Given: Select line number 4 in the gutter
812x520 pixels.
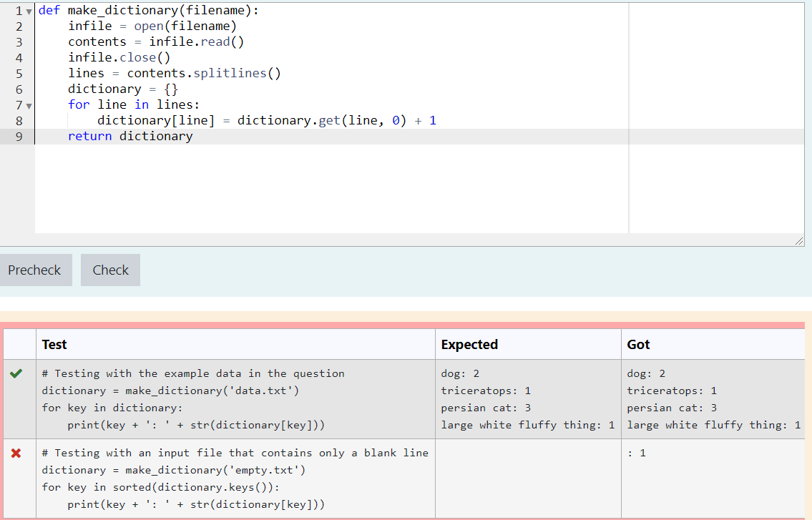Looking at the screenshot, I should pyautogui.click(x=19, y=58).
